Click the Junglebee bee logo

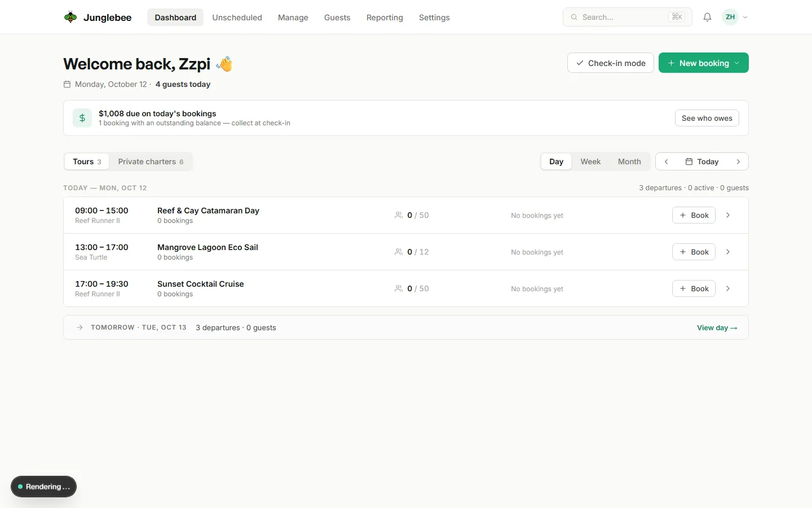point(70,17)
